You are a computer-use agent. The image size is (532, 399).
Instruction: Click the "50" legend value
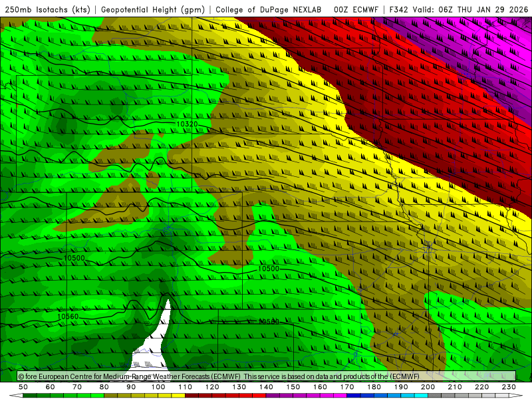[x=23, y=387]
